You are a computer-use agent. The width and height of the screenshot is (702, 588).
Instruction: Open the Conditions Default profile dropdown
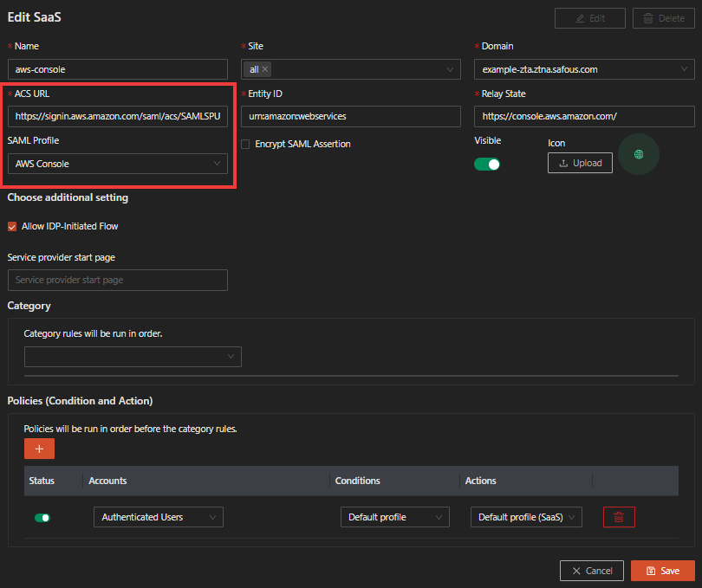[394, 517]
